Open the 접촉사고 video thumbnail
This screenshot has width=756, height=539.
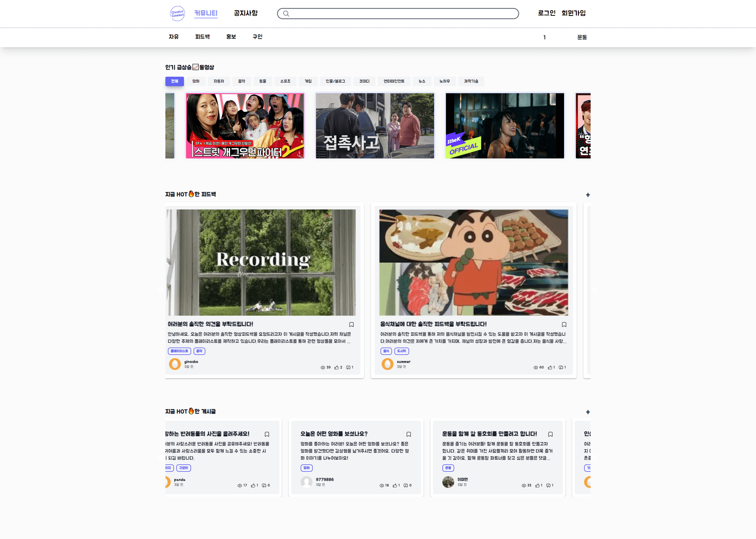pos(375,126)
